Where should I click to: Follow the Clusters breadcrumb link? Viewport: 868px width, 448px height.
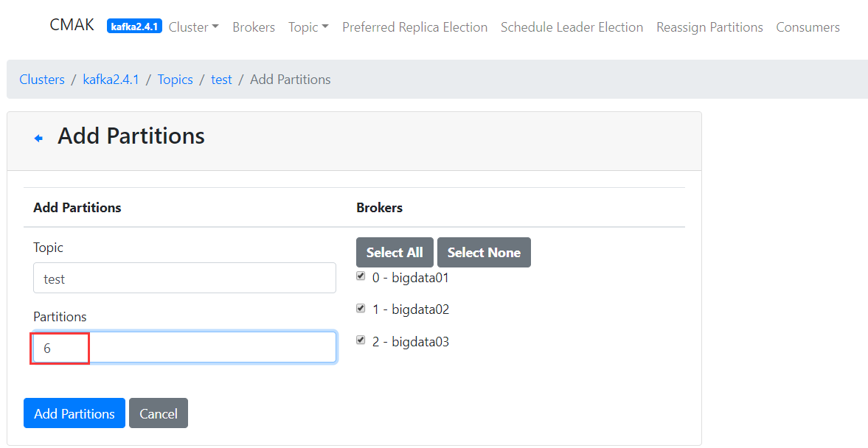42,80
